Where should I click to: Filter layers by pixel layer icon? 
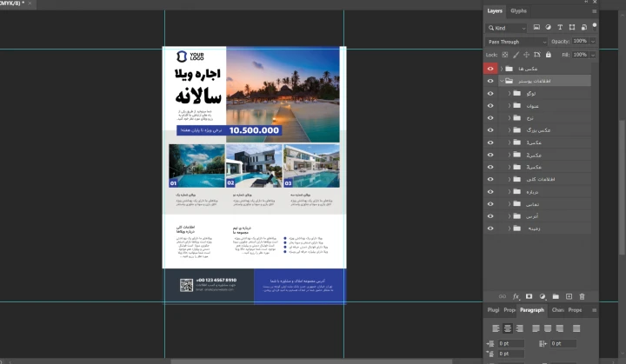click(x=536, y=27)
